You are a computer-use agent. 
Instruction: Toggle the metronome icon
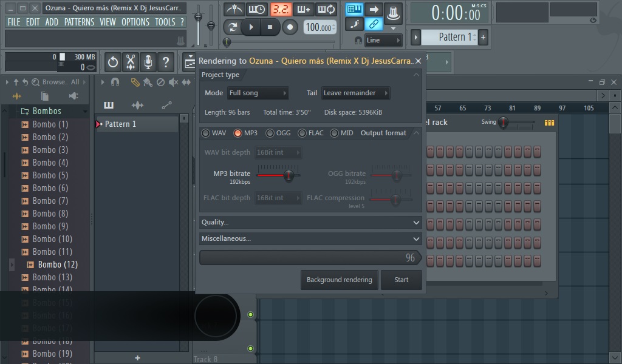click(234, 9)
